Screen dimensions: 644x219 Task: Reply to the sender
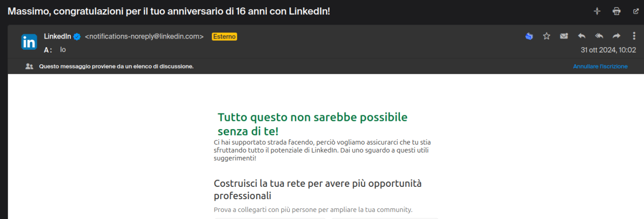pos(581,36)
